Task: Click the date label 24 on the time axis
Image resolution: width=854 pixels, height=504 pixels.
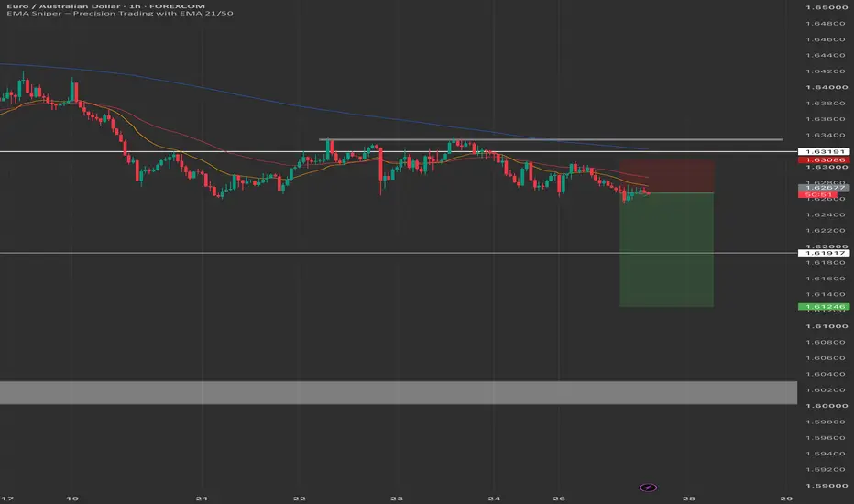Action: pyautogui.click(x=494, y=499)
